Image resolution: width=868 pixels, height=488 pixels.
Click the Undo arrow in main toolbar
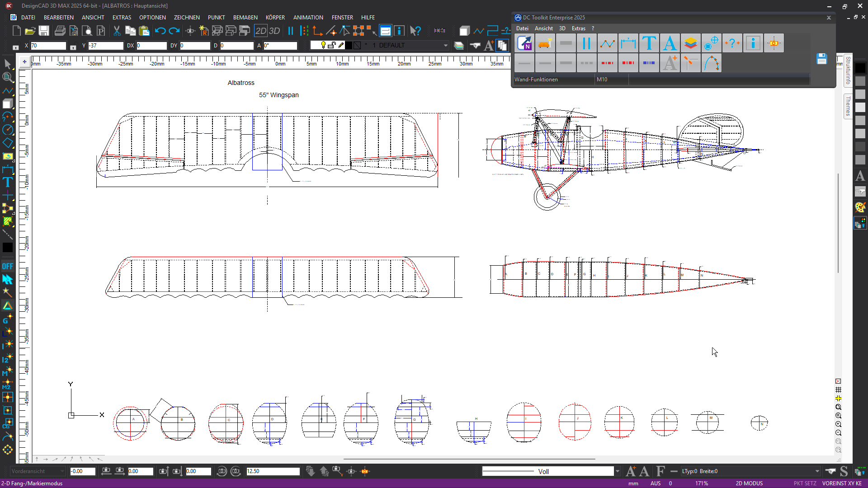160,31
